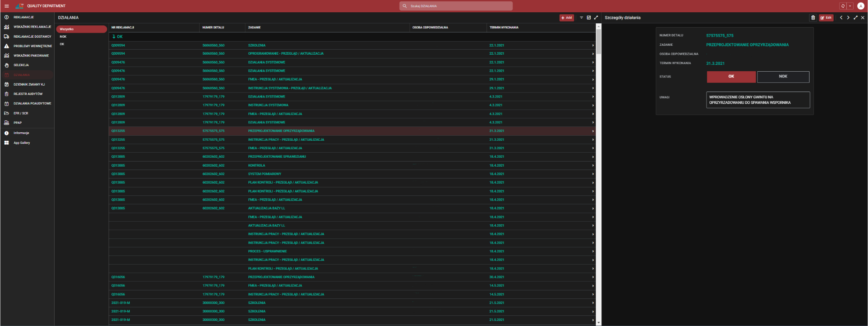The width and height of the screenshot is (868, 326).
Task: Open Reklamacje Dostawcy in sidebar
Action: click(32, 36)
